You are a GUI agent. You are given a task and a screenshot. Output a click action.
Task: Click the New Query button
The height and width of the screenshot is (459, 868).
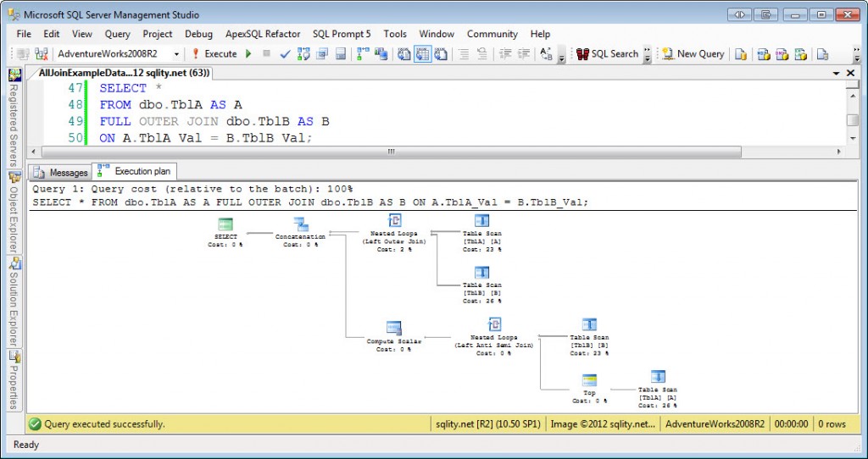693,53
